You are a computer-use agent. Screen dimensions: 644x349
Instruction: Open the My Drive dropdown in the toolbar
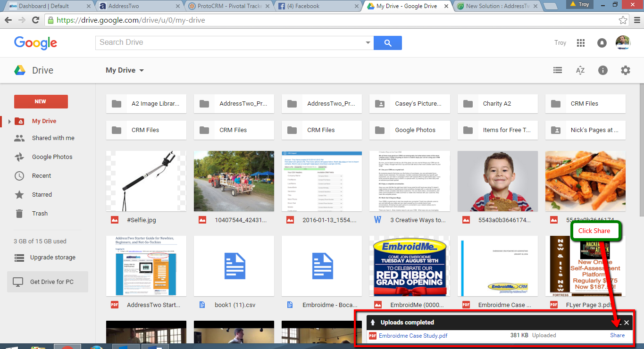125,70
